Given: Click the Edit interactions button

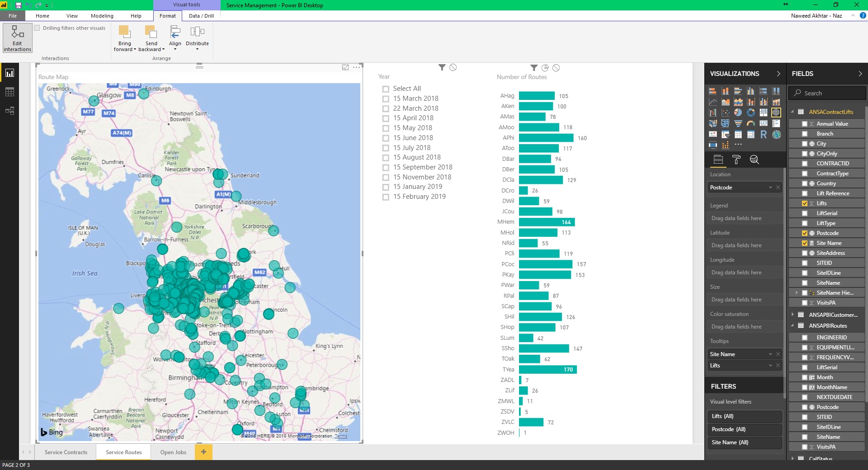Looking at the screenshot, I should 17,38.
